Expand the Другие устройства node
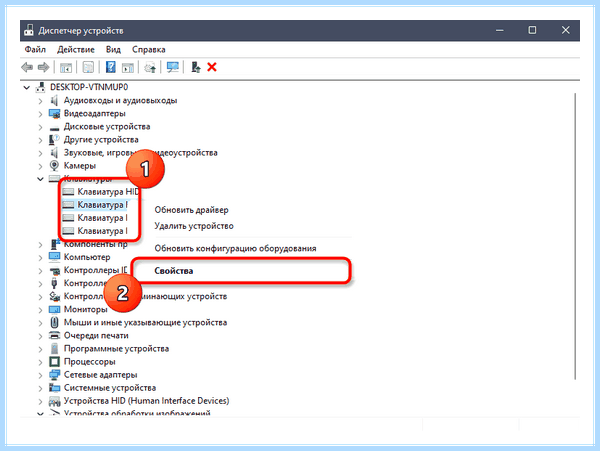 [40, 140]
